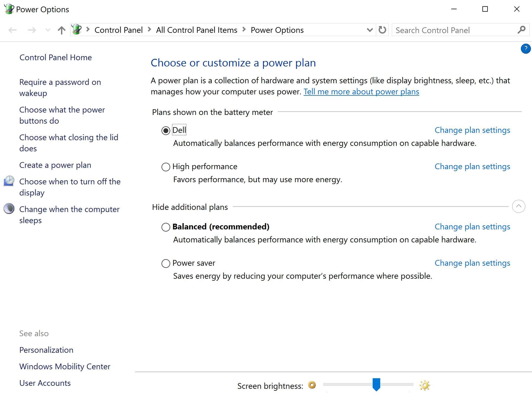Viewport: 532px width, 401px height.
Task: Click the display clock icon in sidebar
Action: click(9, 181)
